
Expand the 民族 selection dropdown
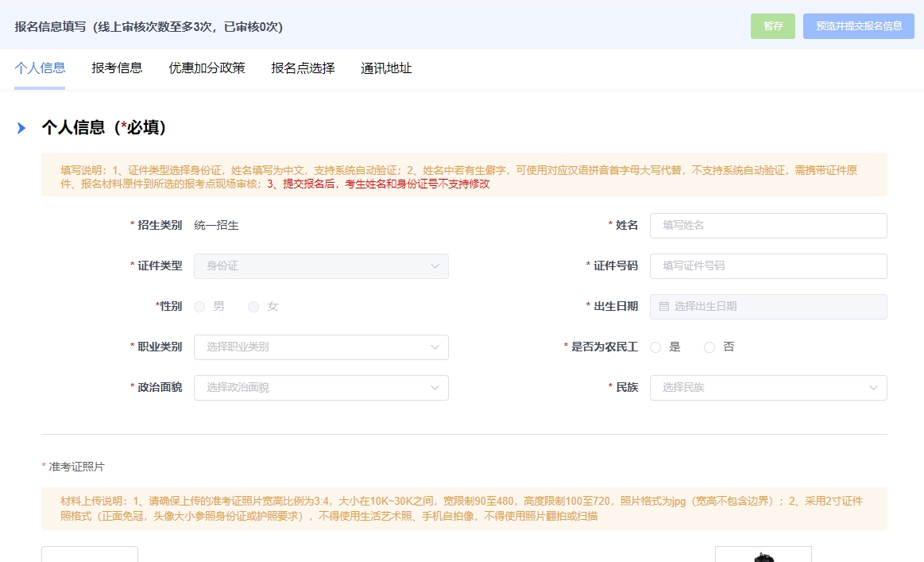click(x=767, y=388)
